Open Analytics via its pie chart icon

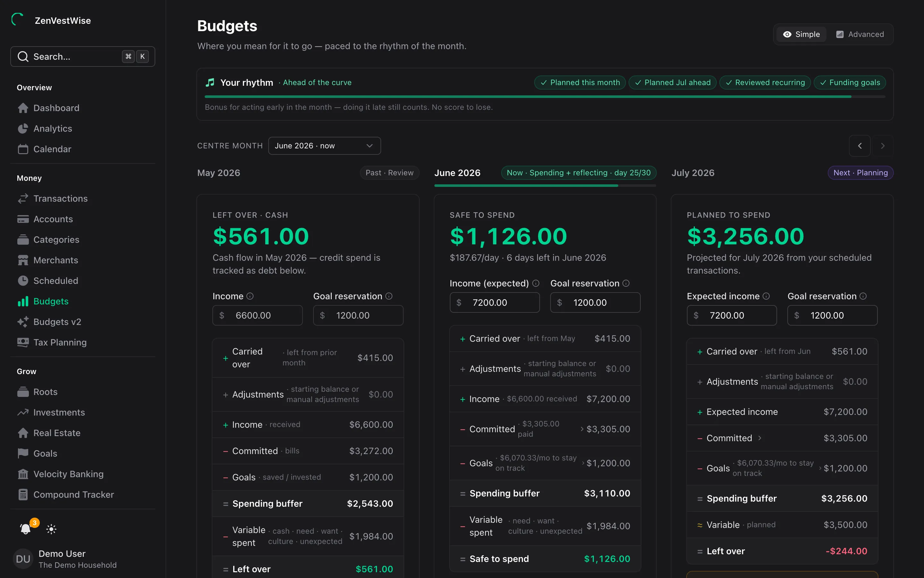23,128
